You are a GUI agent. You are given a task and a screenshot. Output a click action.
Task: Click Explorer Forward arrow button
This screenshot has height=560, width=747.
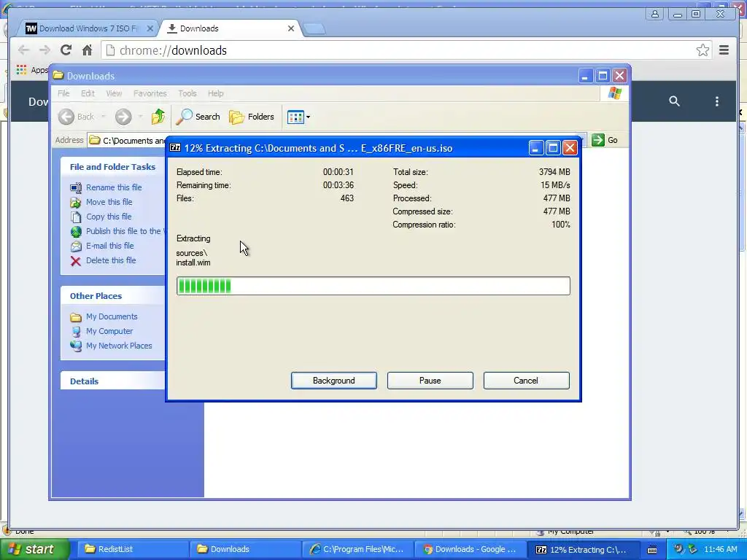[x=123, y=117]
